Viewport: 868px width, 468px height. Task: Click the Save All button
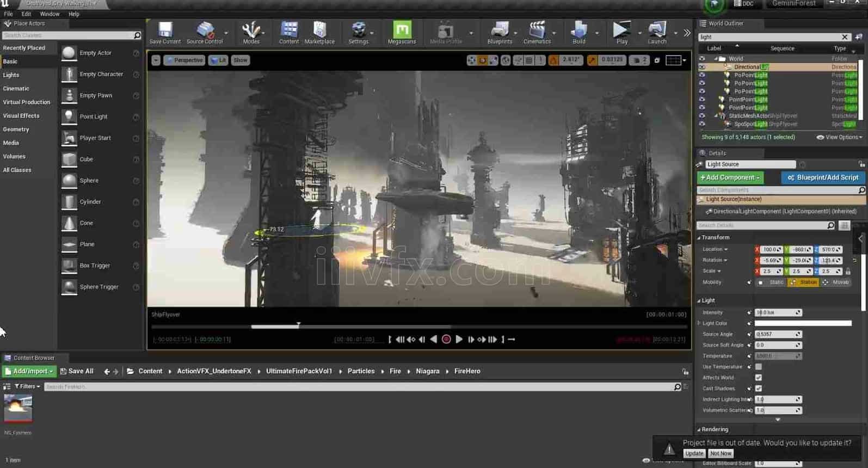(77, 371)
